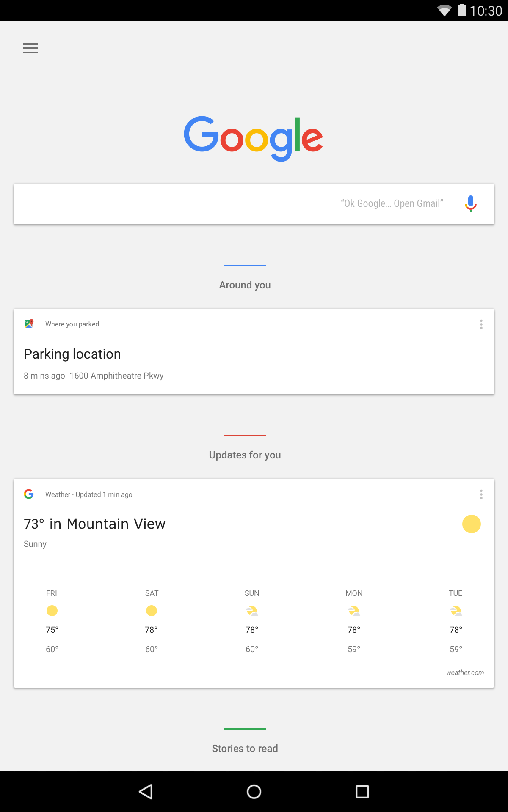This screenshot has height=812, width=508.
Task: Expand the navigation drawer with hamburger icon
Action: pyautogui.click(x=30, y=48)
